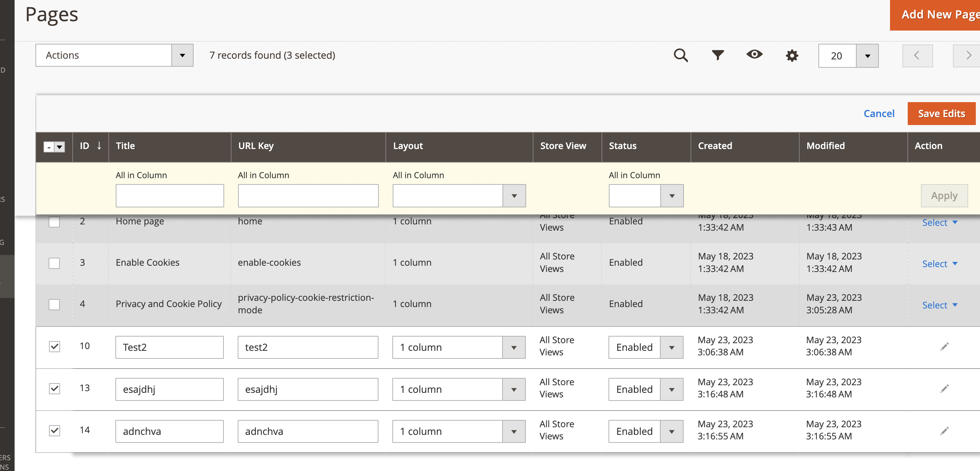980x471 pixels.
Task: Uncheck the Test2 row checkbox
Action: click(x=55, y=346)
